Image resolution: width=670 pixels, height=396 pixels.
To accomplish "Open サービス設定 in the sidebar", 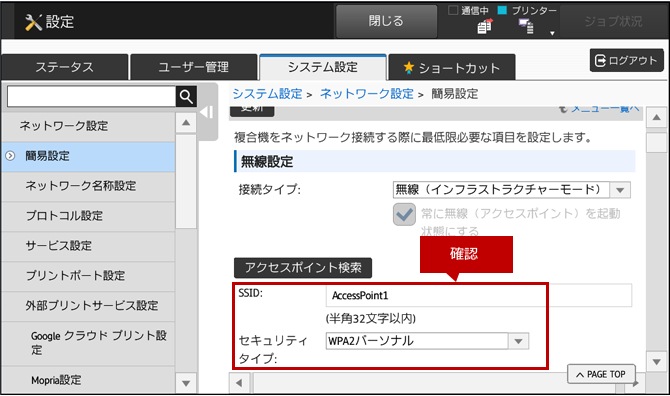I will 88,246.
